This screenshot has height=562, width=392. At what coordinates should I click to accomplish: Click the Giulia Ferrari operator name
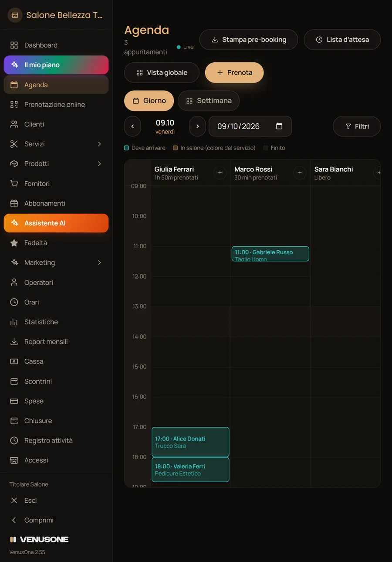click(174, 169)
